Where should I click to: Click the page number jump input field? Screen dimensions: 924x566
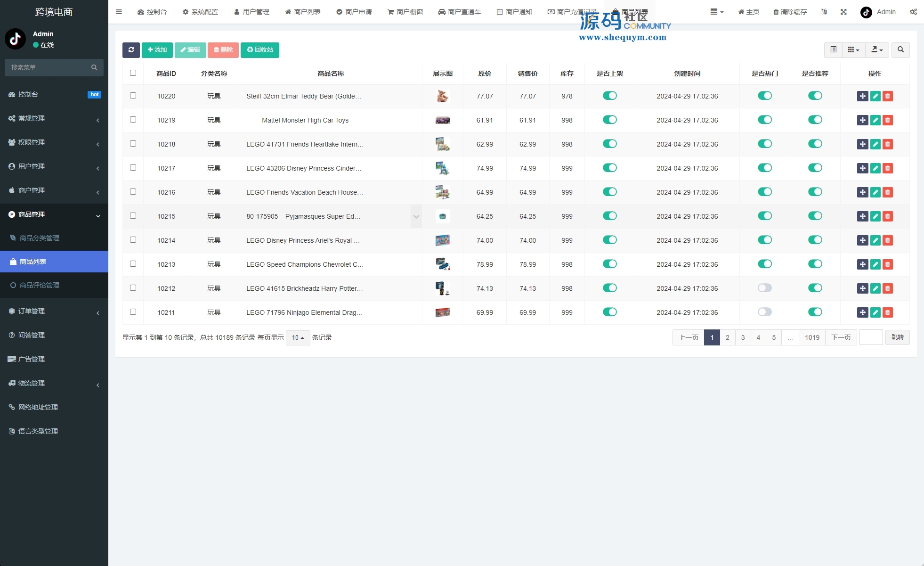871,337
